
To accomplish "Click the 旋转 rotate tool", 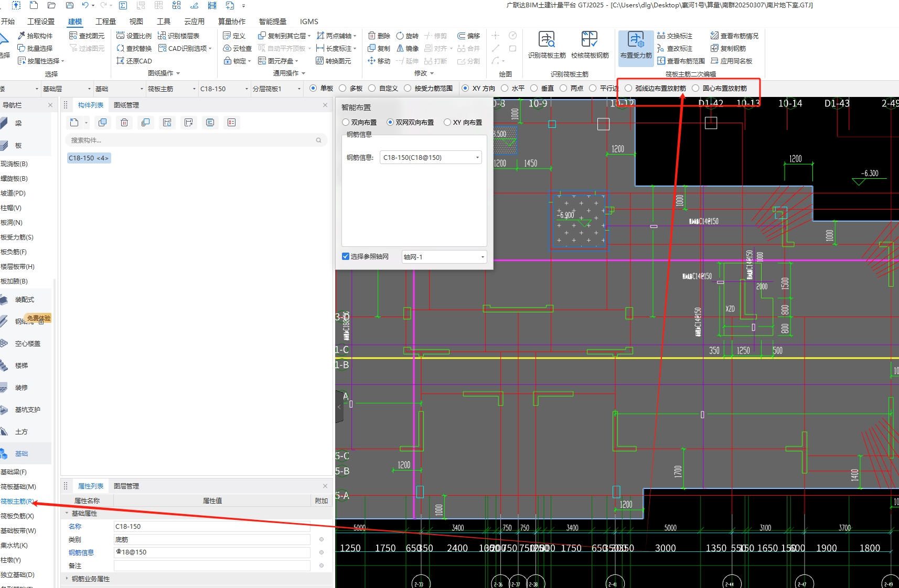I will (408, 36).
